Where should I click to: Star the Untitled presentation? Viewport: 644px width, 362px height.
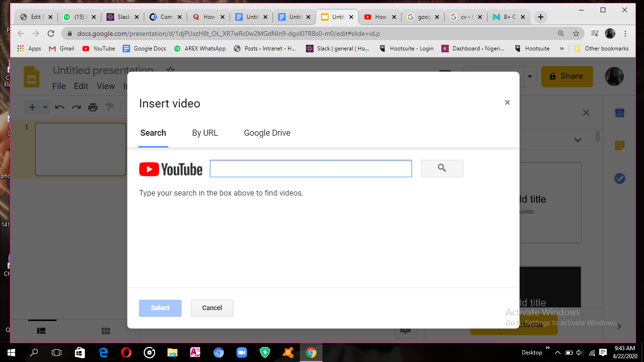[171, 70]
